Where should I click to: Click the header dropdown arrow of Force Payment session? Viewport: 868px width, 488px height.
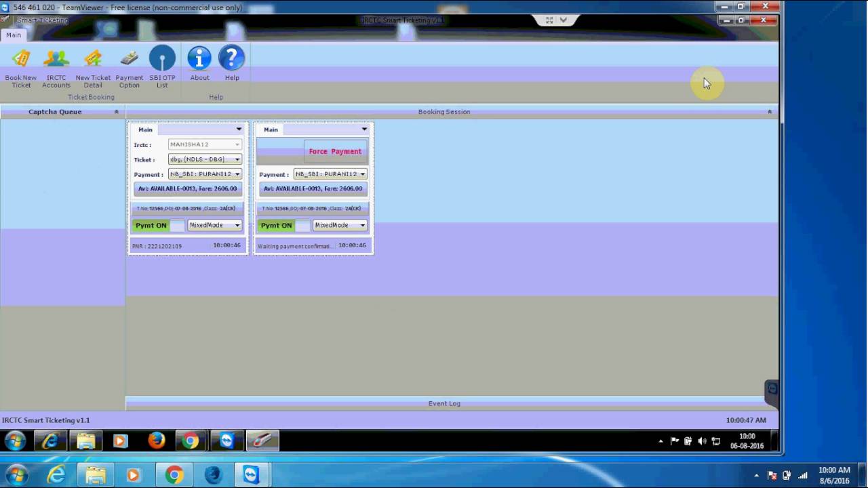coord(364,129)
